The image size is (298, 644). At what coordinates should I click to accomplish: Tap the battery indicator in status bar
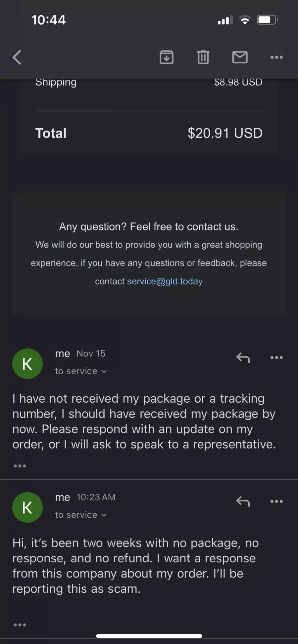268,20
